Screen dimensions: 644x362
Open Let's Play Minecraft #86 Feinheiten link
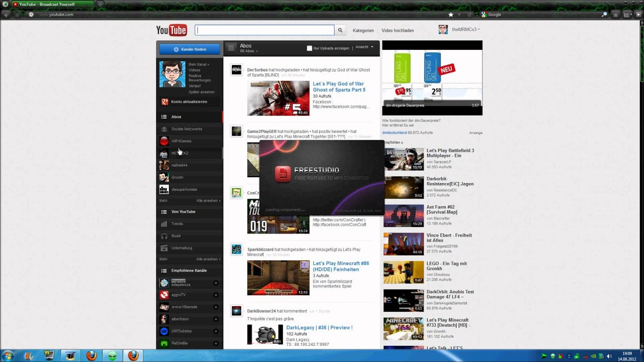(341, 266)
